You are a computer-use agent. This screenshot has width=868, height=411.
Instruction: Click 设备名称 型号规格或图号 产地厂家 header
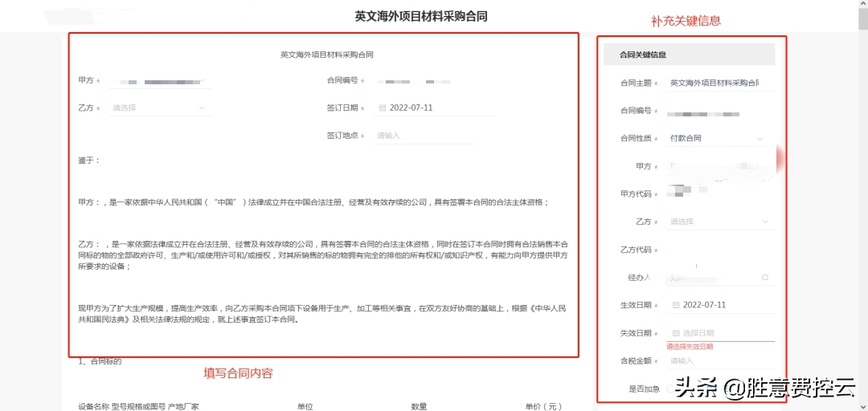[139, 406]
